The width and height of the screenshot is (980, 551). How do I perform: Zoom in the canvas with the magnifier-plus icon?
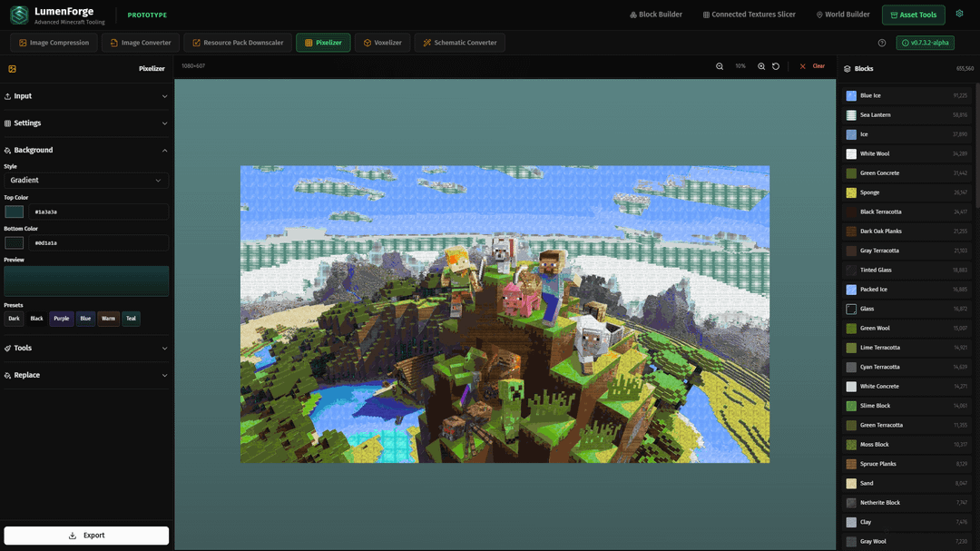tap(761, 66)
